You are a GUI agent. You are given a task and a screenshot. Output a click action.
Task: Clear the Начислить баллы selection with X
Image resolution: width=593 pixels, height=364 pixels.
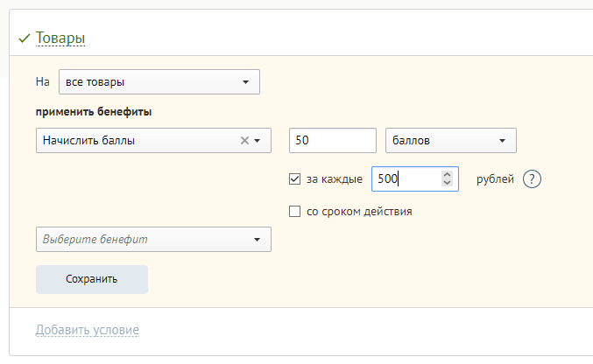(x=244, y=141)
